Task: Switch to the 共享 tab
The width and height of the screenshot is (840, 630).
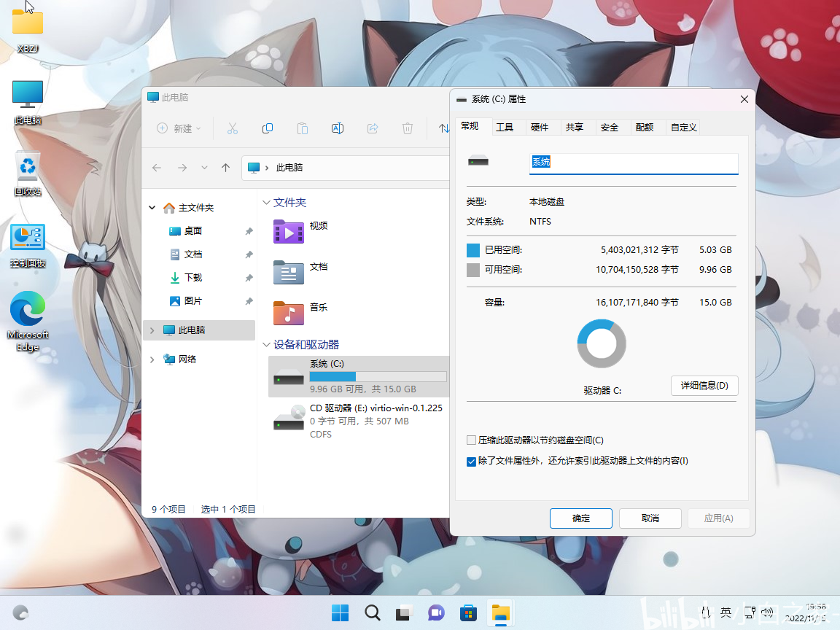Action: (575, 127)
